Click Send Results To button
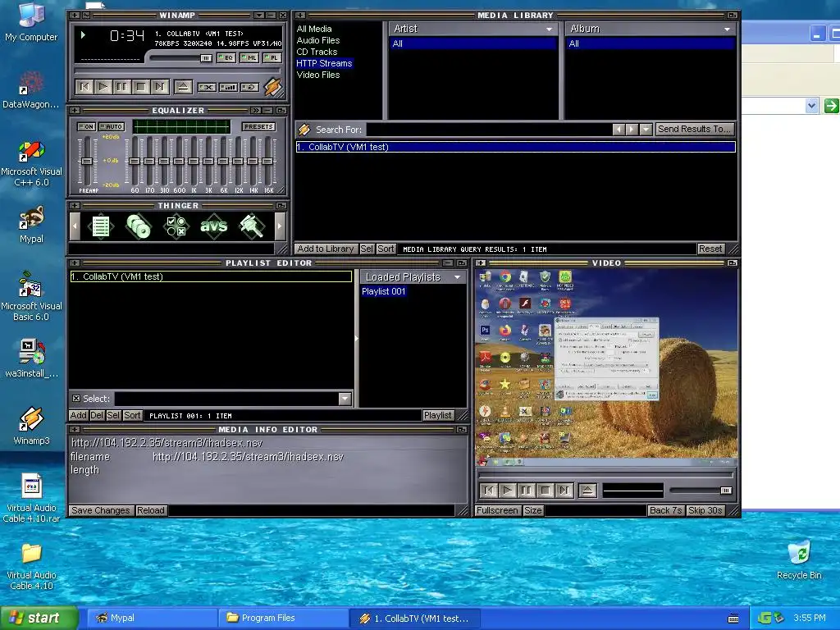 click(694, 129)
